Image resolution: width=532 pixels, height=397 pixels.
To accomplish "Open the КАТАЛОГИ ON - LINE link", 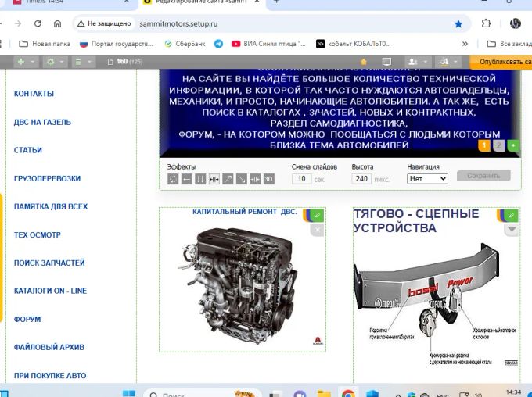I will tap(50, 291).
